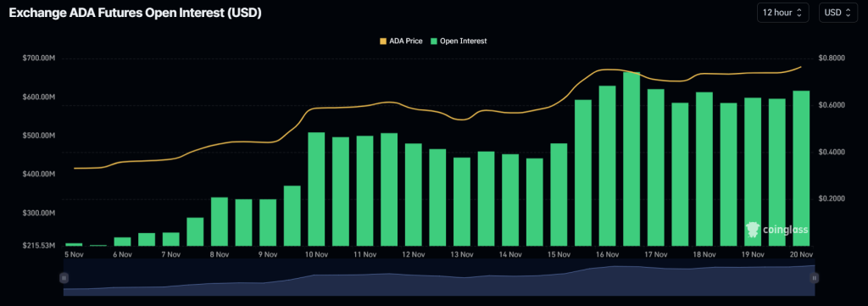Click the '17 Nov' axis label
Viewport: 868px width, 306px height.
click(656, 255)
